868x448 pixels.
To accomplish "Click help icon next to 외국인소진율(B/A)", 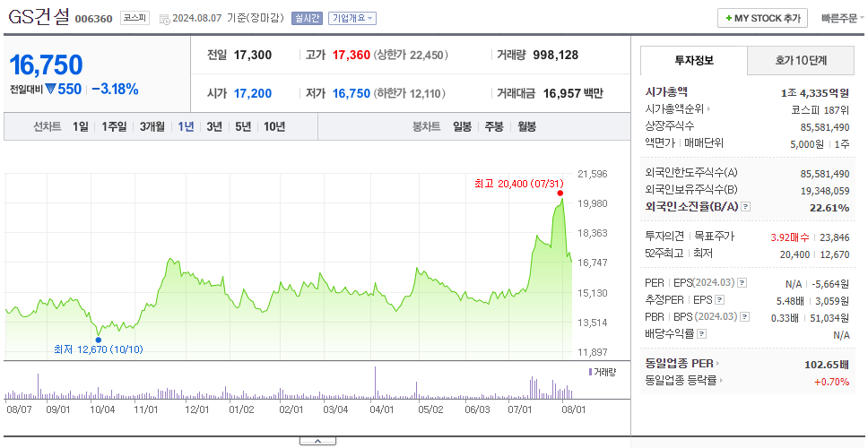I will pyautogui.click(x=746, y=207).
